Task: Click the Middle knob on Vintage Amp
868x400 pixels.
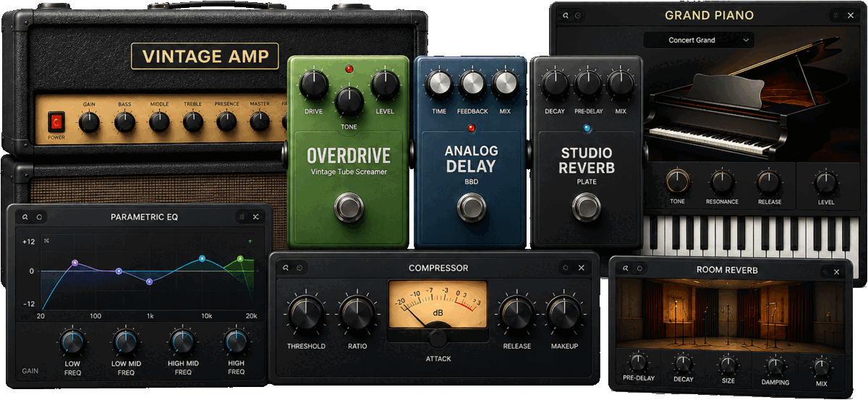Action: 159,122
